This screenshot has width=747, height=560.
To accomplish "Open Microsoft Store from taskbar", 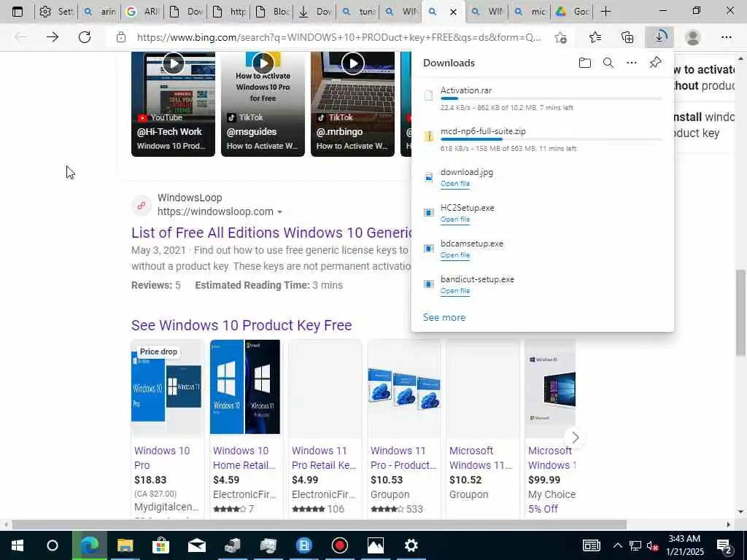I will pyautogui.click(x=161, y=545).
